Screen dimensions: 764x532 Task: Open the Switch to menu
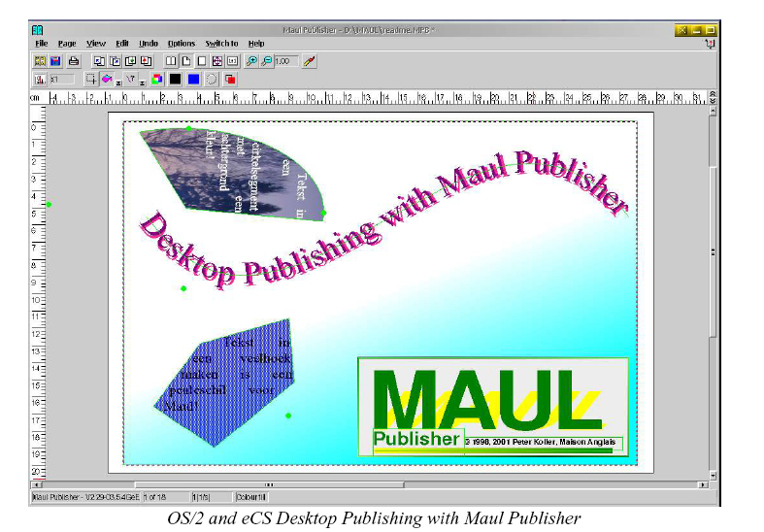coord(221,44)
